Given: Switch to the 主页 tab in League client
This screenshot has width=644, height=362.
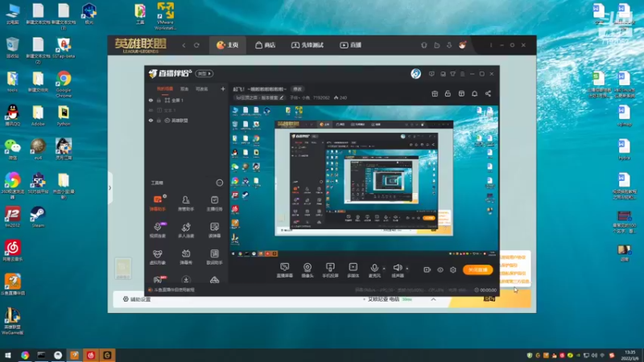Looking at the screenshot, I should (228, 45).
